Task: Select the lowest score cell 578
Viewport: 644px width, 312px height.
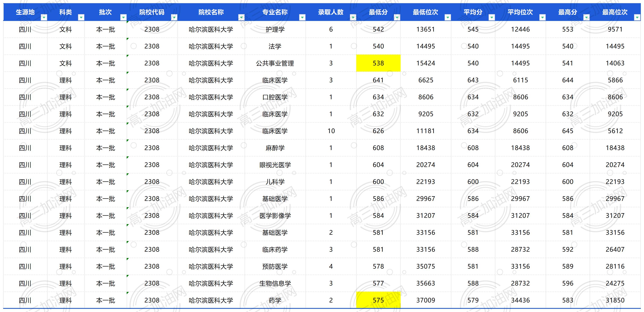Action: click(378, 266)
